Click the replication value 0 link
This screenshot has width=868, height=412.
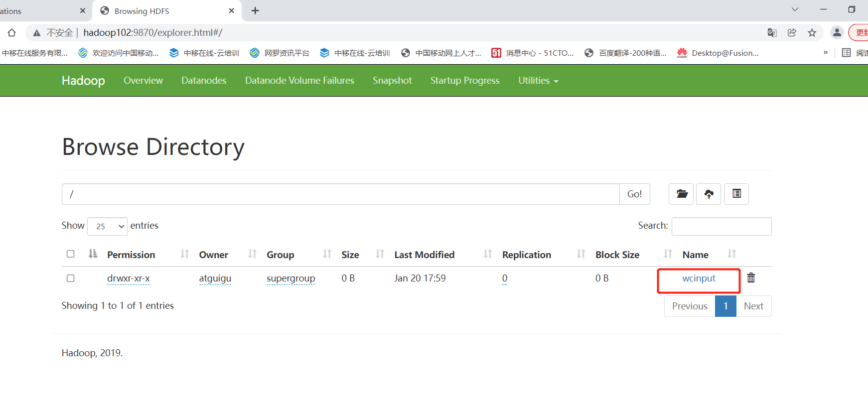click(505, 278)
